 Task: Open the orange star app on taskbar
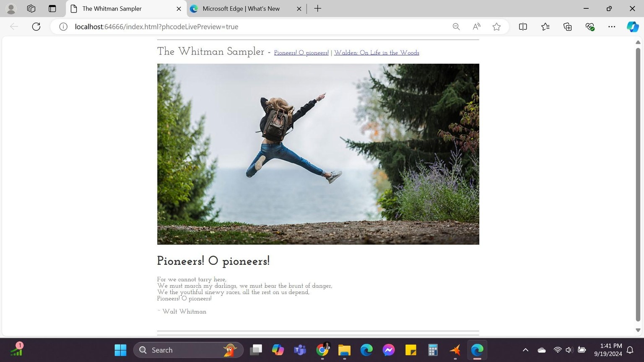coord(455,350)
